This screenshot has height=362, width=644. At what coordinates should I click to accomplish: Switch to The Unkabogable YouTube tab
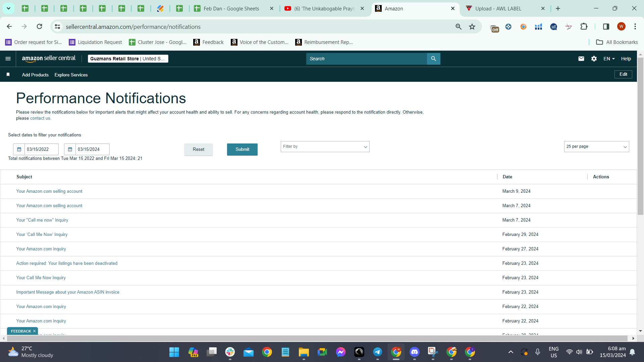324,8
